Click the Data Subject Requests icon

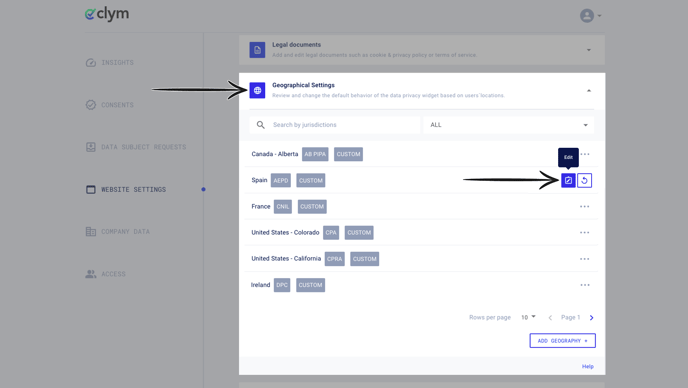coord(91,147)
